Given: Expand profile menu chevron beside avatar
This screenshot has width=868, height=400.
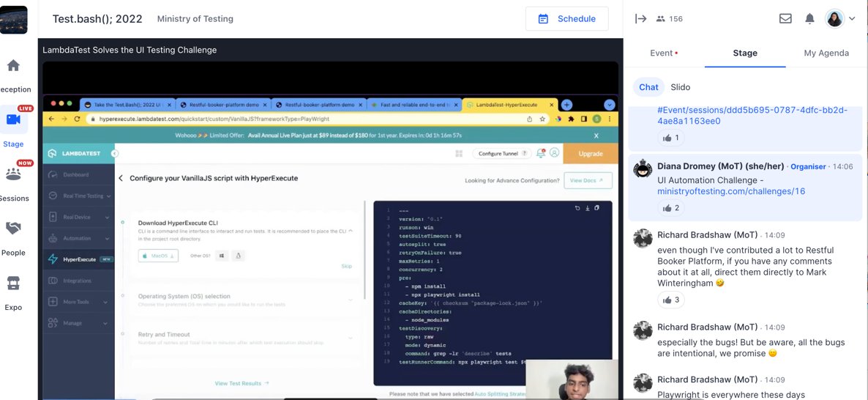Looking at the screenshot, I should click(x=853, y=19).
